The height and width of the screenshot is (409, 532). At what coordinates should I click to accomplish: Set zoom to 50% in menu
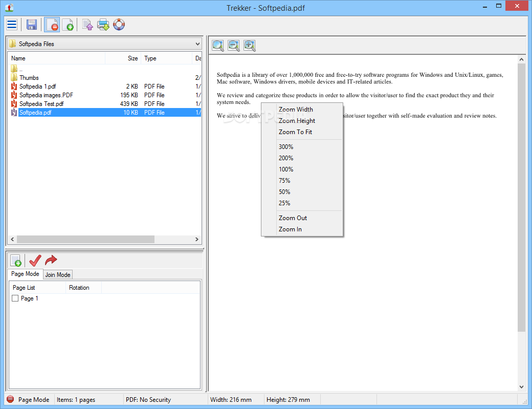coord(284,191)
